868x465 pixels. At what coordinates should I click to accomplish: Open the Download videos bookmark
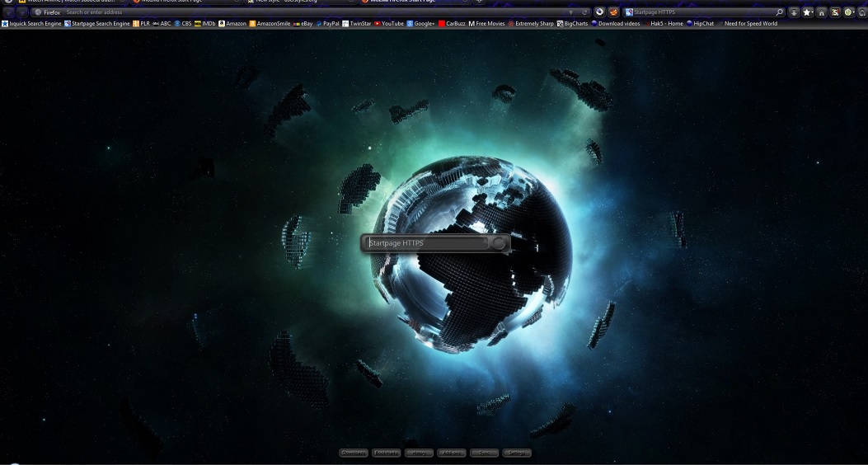616,24
